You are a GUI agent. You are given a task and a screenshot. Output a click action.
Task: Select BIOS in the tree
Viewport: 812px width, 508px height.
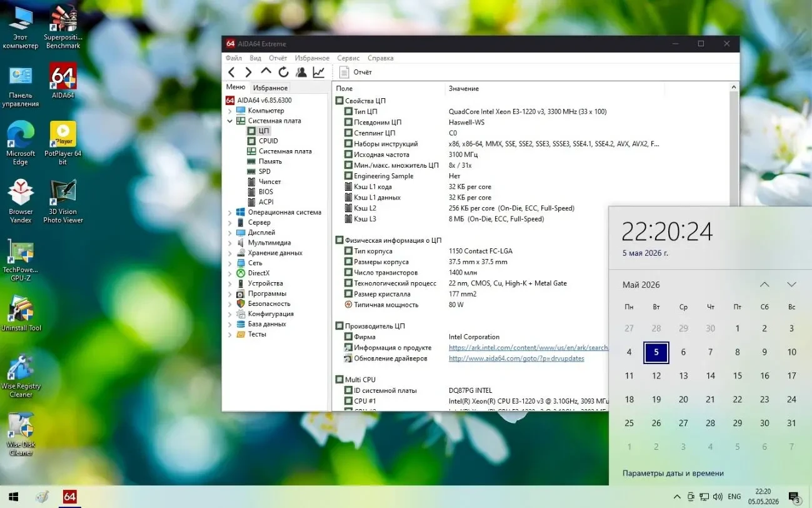tap(266, 191)
